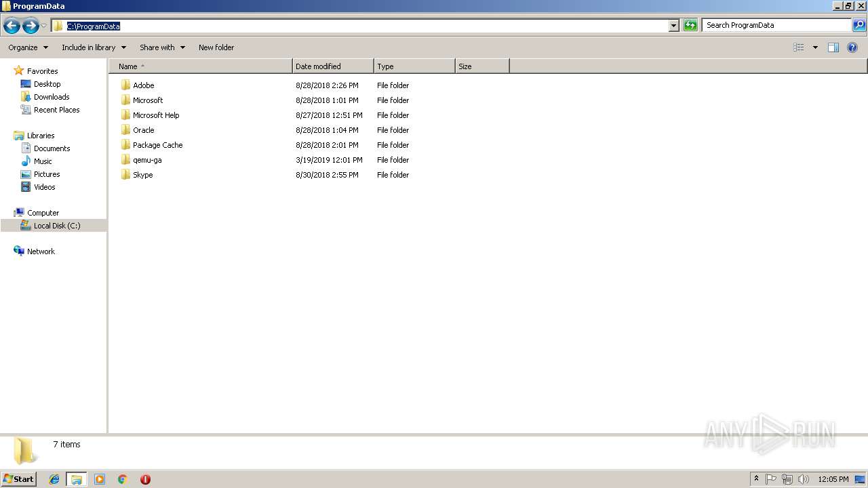Screen dimensions: 868x488
Task: Open the Music library
Action: 43,161
